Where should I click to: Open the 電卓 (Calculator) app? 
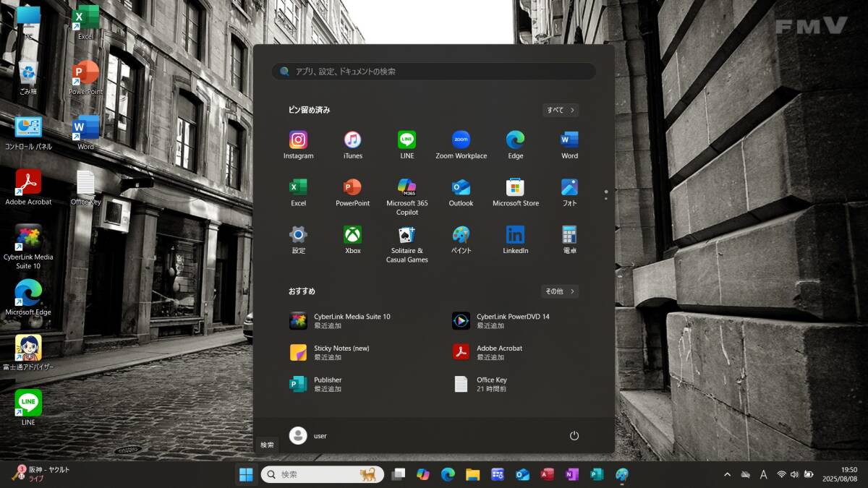point(569,240)
